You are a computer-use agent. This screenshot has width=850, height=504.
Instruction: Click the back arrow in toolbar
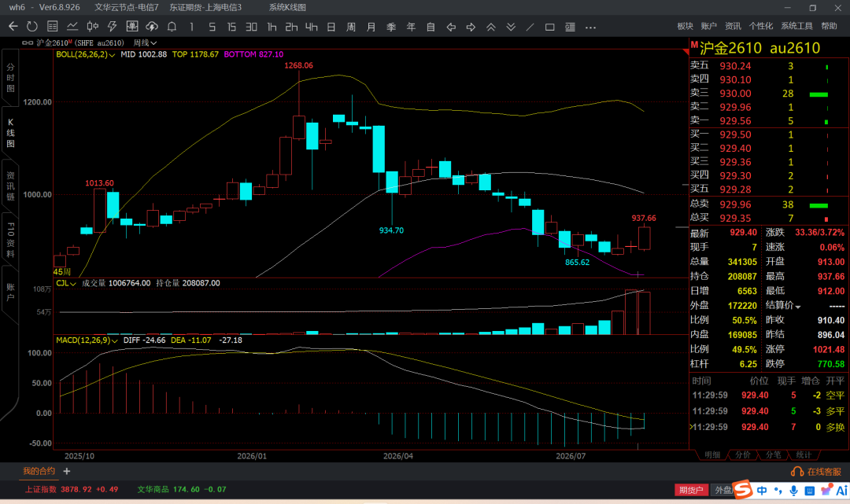tap(13, 27)
